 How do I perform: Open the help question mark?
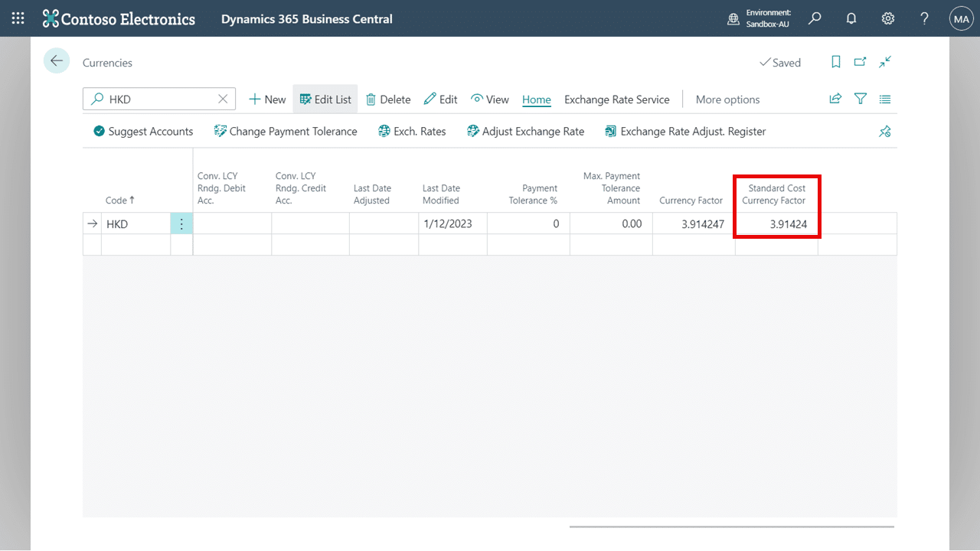click(925, 18)
